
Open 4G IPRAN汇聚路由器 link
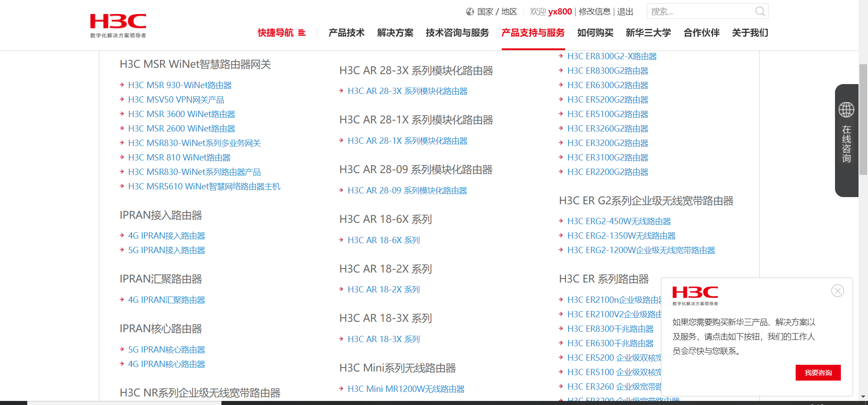pos(167,300)
